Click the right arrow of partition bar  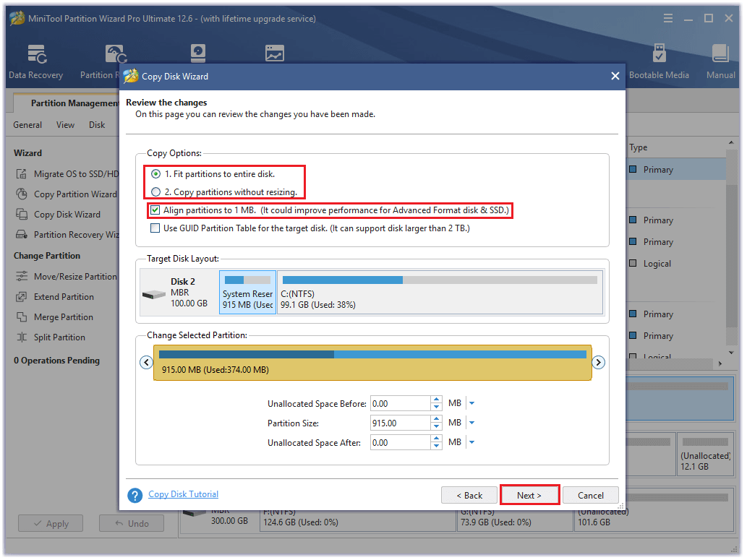pos(598,363)
